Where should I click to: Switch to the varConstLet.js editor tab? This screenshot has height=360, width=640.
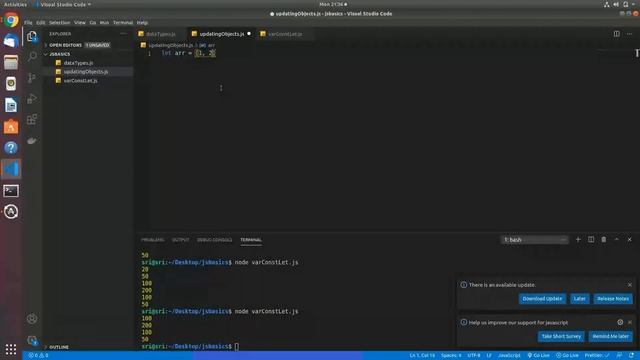pyautogui.click(x=285, y=34)
